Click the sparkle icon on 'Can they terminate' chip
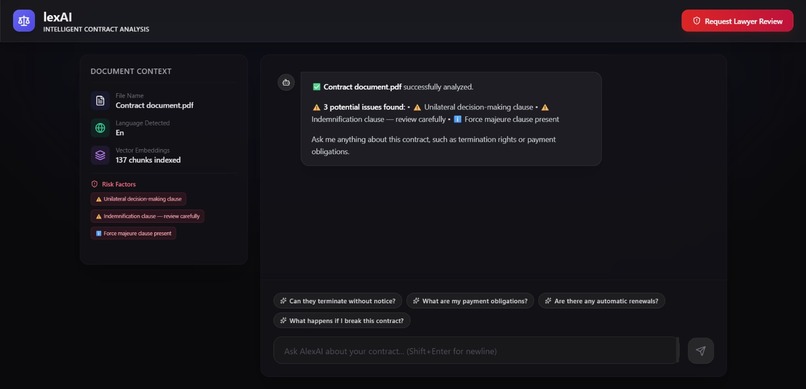 (283, 301)
